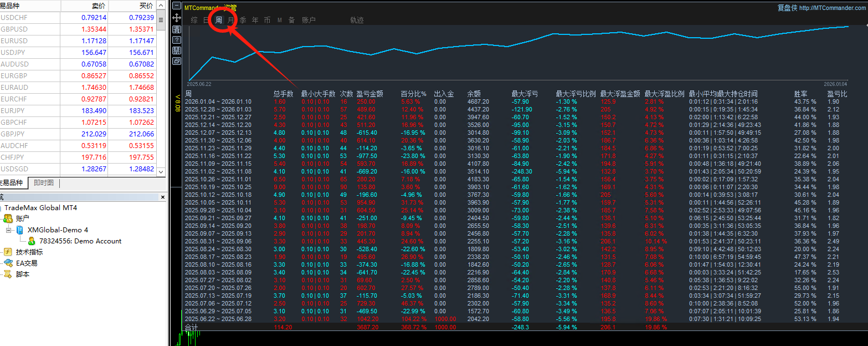This screenshot has height=346, width=868.
Task: Select TradeMax Global MT4 root item
Action: pyautogui.click(x=41, y=208)
